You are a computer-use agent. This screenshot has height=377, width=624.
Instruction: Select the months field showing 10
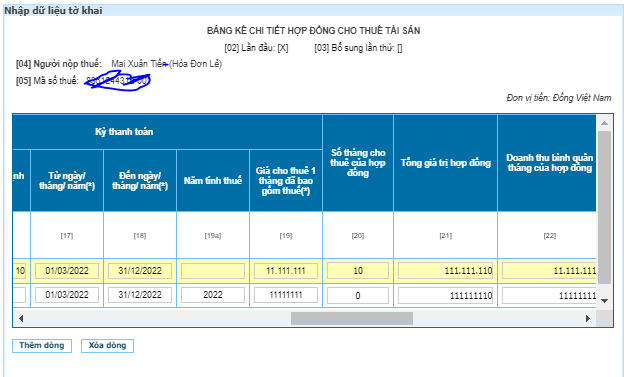(x=358, y=271)
